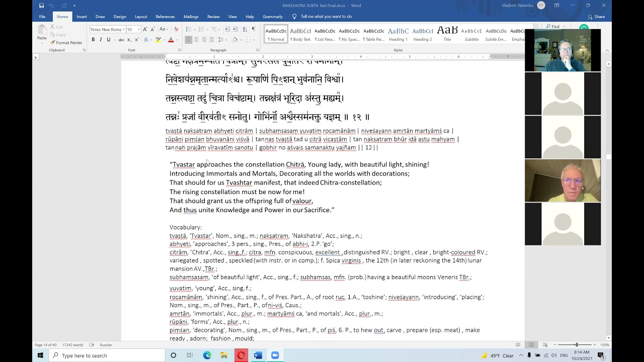Apply the Title style
Screen dimensions: 644x362
(x=447, y=34)
